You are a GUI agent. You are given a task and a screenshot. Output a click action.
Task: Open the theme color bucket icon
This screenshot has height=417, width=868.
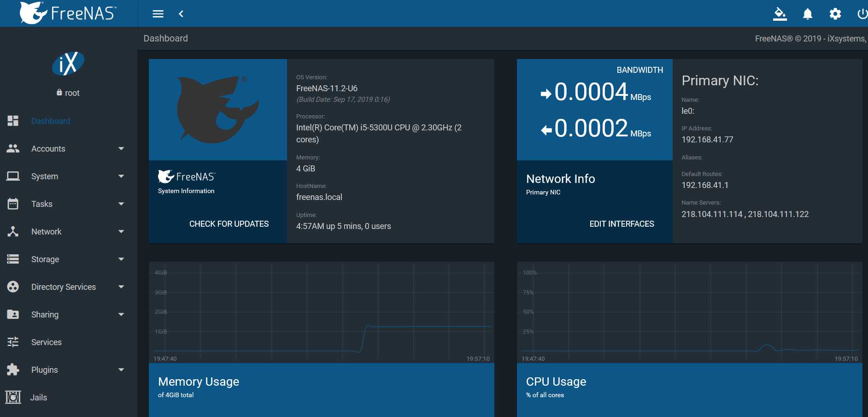coord(780,14)
